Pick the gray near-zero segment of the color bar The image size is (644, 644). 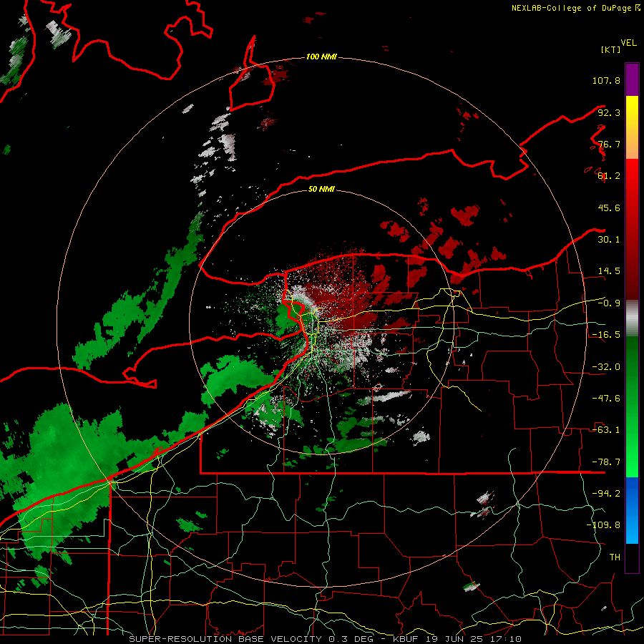632,318
